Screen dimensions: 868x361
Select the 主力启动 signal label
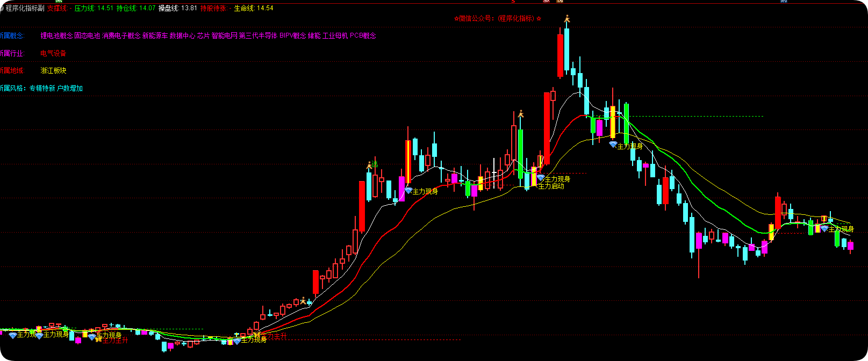click(x=551, y=186)
